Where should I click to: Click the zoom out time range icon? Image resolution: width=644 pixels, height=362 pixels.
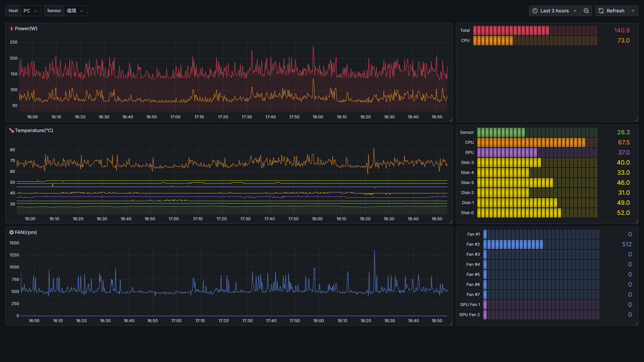coord(586,11)
